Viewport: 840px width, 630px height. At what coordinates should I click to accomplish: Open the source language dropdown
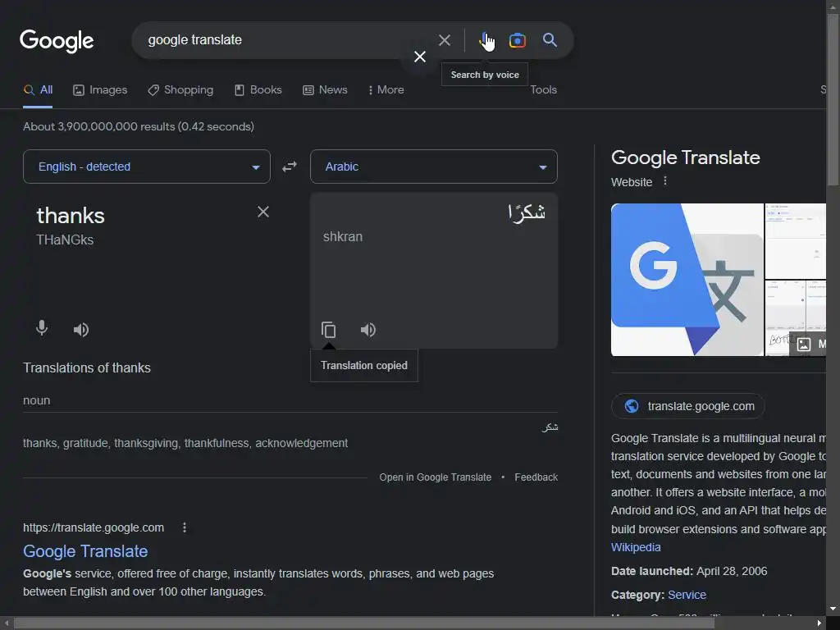[147, 167]
